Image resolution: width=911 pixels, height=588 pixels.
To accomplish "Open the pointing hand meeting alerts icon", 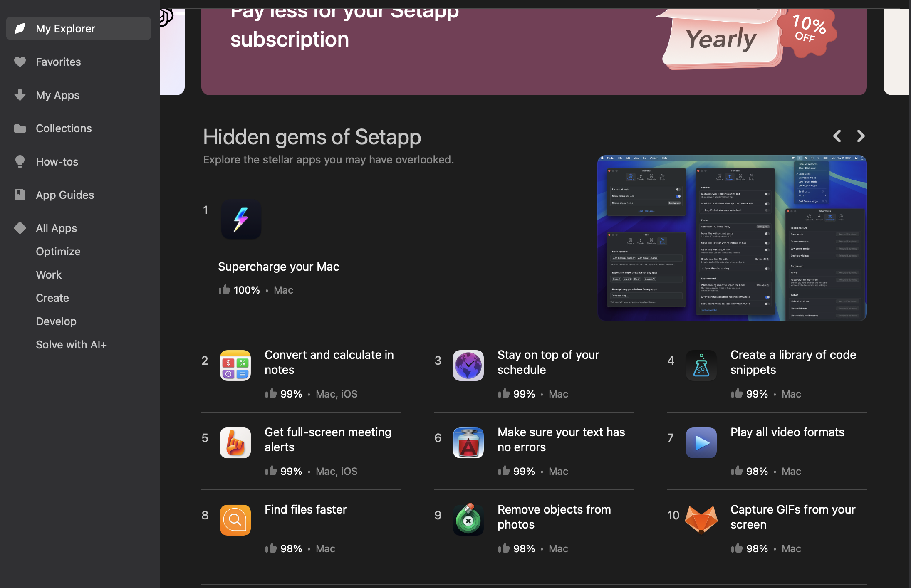I will click(x=235, y=443).
